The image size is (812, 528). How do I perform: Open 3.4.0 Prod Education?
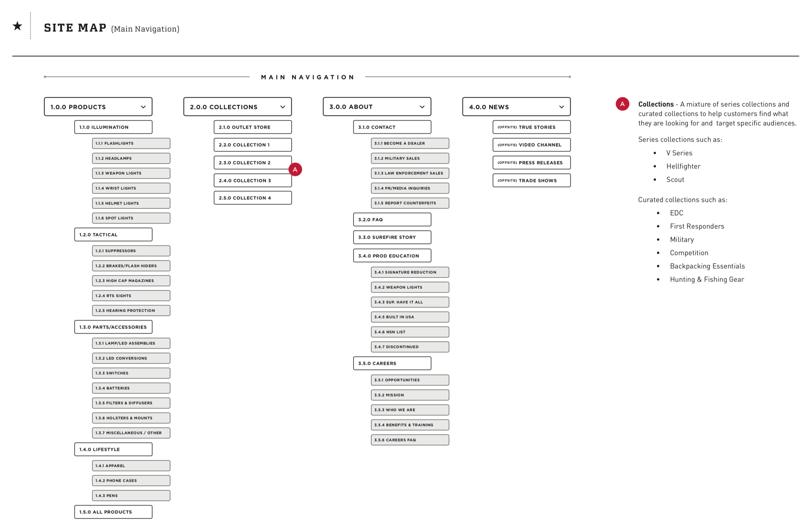(392, 256)
